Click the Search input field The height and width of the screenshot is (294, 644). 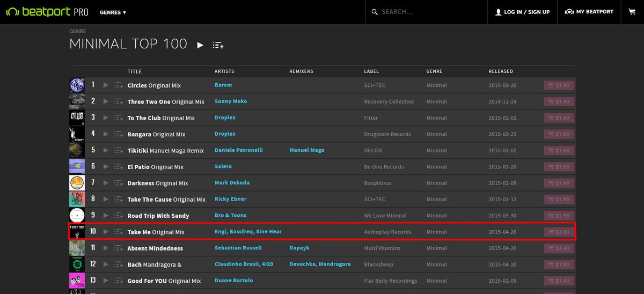pyautogui.click(x=426, y=12)
